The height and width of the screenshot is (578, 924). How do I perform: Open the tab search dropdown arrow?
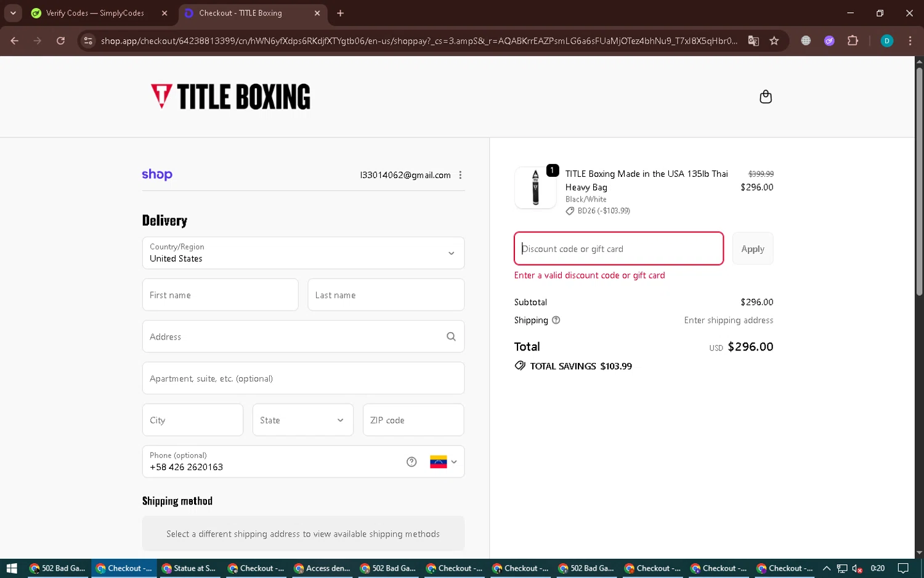(x=13, y=13)
